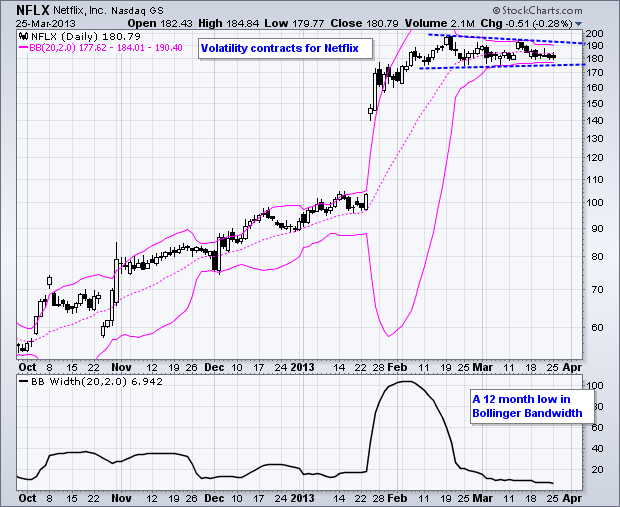The width and height of the screenshot is (620, 507).
Task: Select the Low 179.77 value
Action: pyautogui.click(x=295, y=24)
